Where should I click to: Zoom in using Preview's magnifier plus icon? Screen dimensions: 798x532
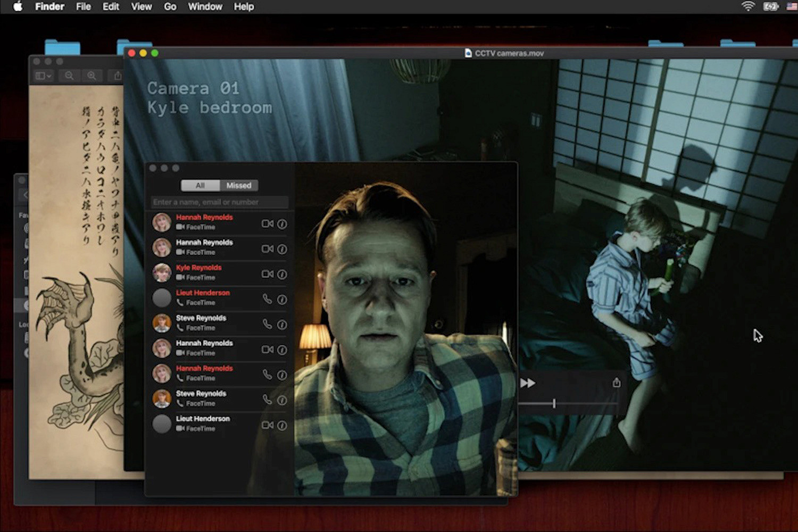(x=92, y=76)
